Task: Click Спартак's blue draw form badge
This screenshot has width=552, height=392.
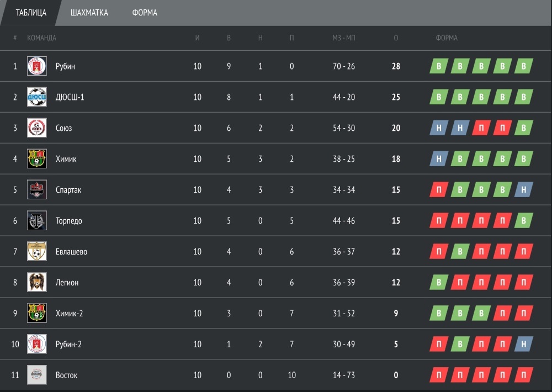Action: point(523,189)
